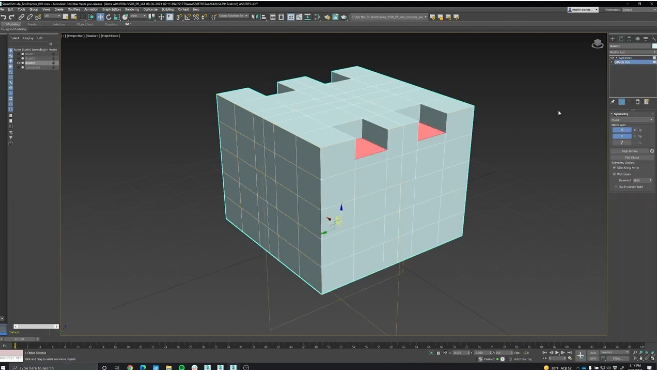
Task: Open the Create tab plus icon
Action: [x=613, y=39]
